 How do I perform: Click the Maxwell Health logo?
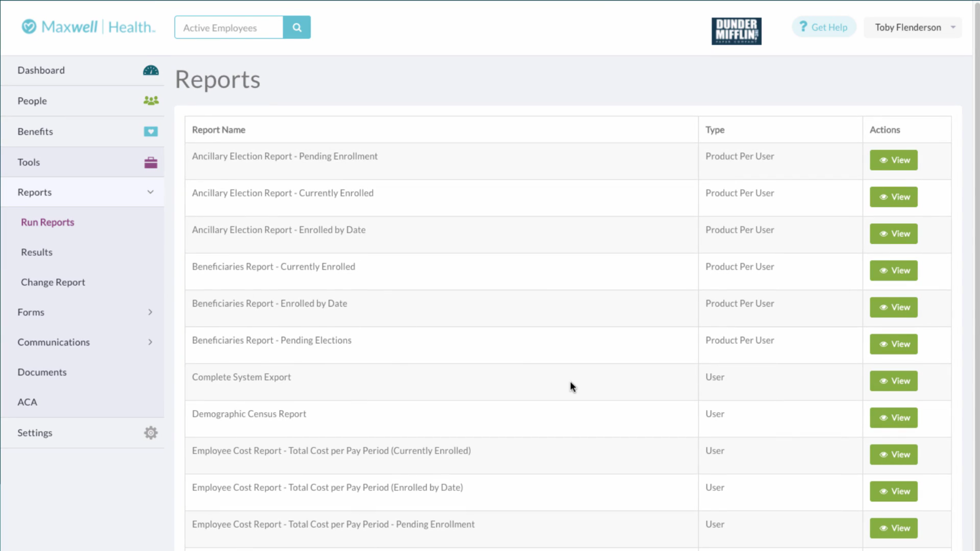click(88, 27)
